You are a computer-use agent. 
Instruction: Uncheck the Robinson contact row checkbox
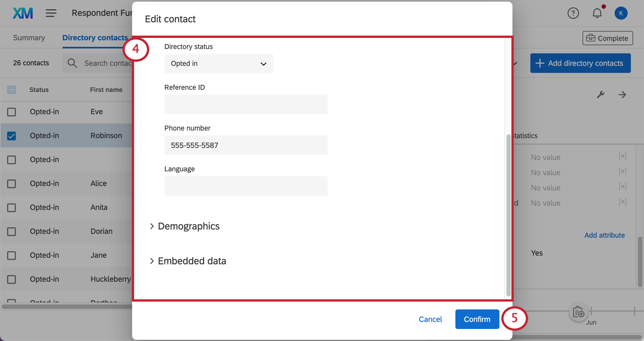pyautogui.click(x=11, y=135)
